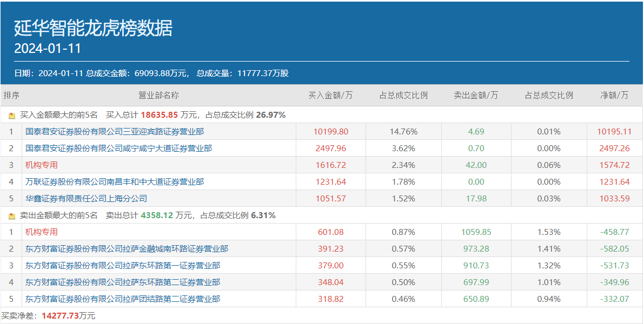The image size is (644, 324).
Task: Click 总成交量 value 11777.37万股
Action: [263, 73]
